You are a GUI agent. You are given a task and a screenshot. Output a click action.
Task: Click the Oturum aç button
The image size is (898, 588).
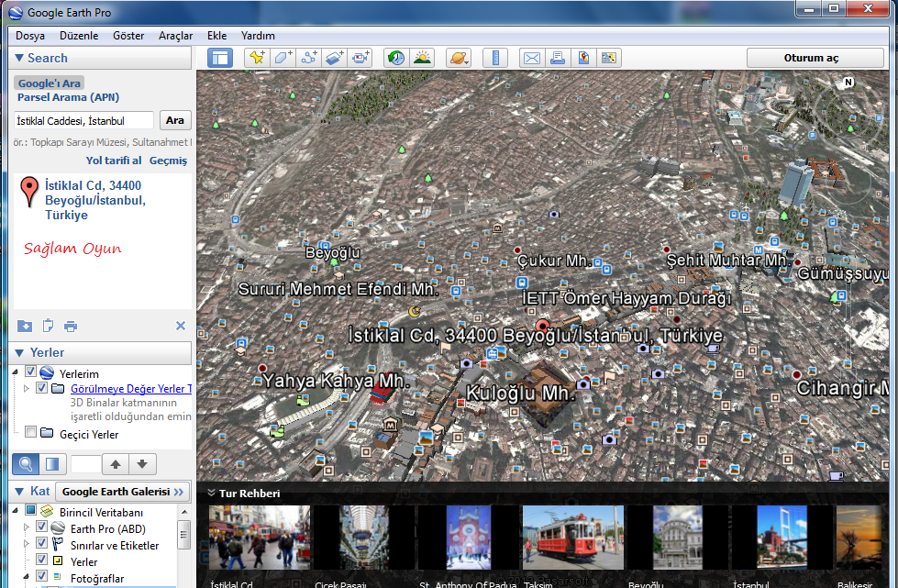coord(815,58)
